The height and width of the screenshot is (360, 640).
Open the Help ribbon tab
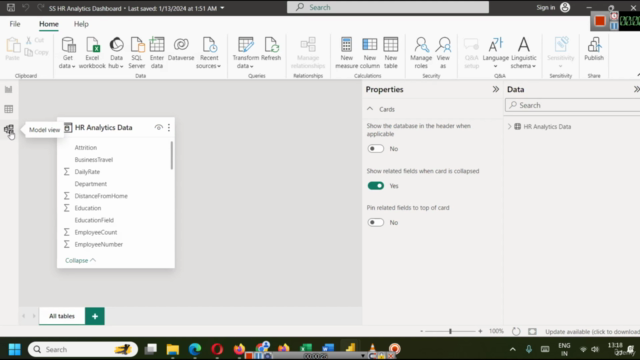point(81,24)
